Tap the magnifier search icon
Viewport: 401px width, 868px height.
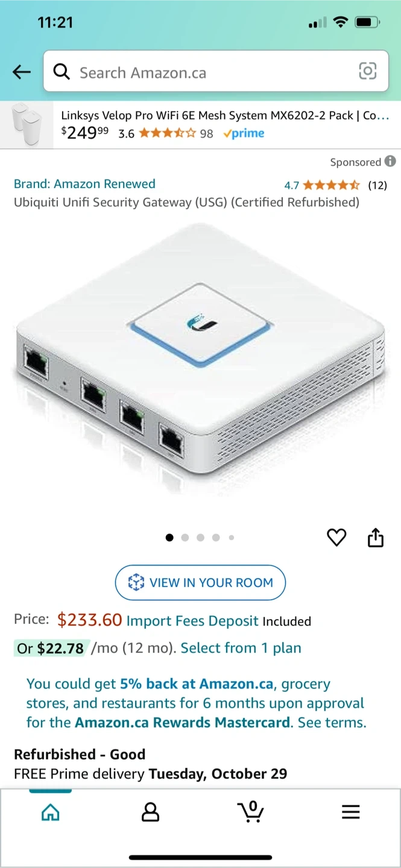coord(62,72)
